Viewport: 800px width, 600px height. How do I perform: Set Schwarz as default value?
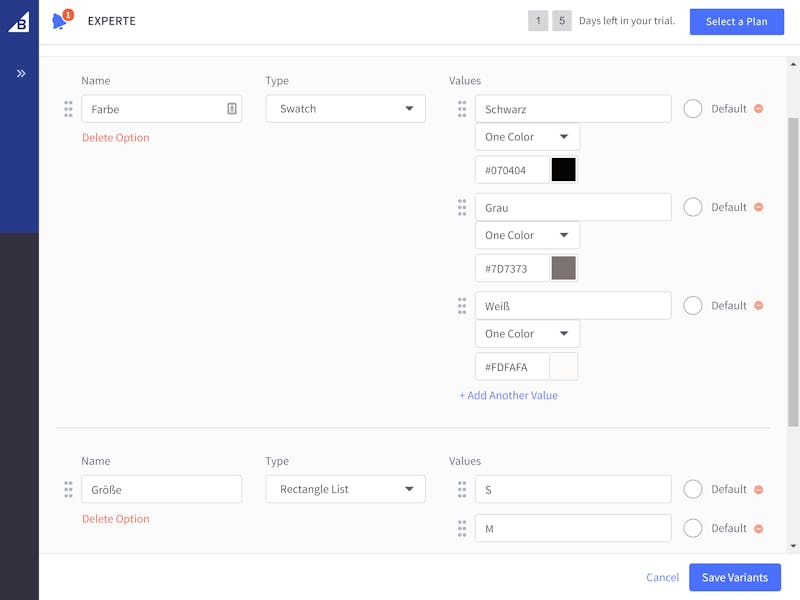point(693,109)
